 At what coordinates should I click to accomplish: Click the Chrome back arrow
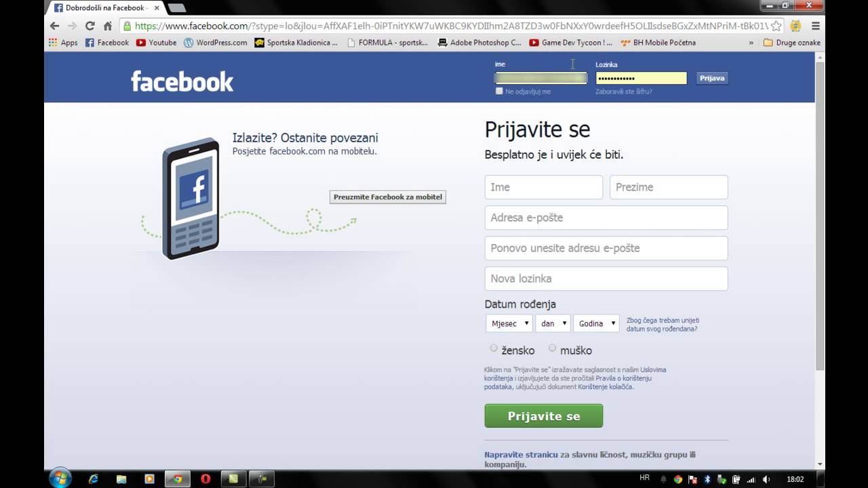(x=55, y=26)
